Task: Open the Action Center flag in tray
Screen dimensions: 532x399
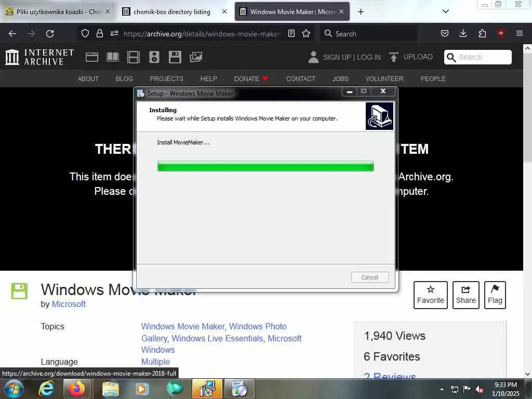Action: 467,389
